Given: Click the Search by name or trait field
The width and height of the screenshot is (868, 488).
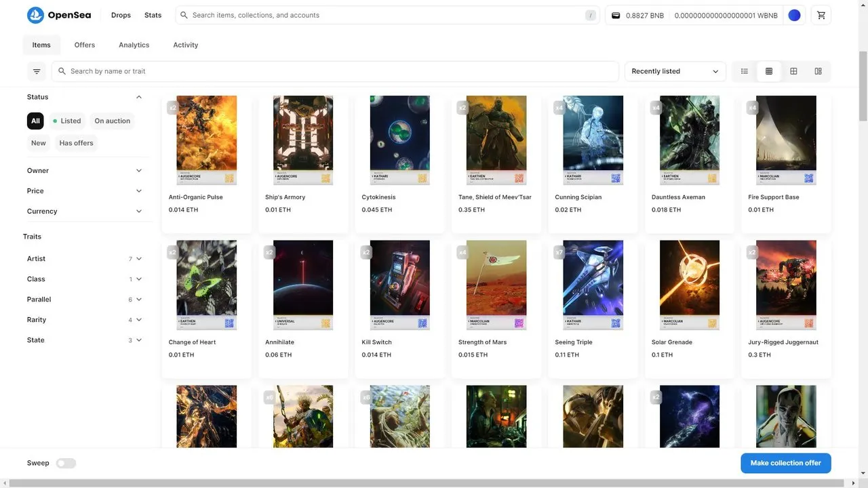Looking at the screenshot, I should 336,71.
